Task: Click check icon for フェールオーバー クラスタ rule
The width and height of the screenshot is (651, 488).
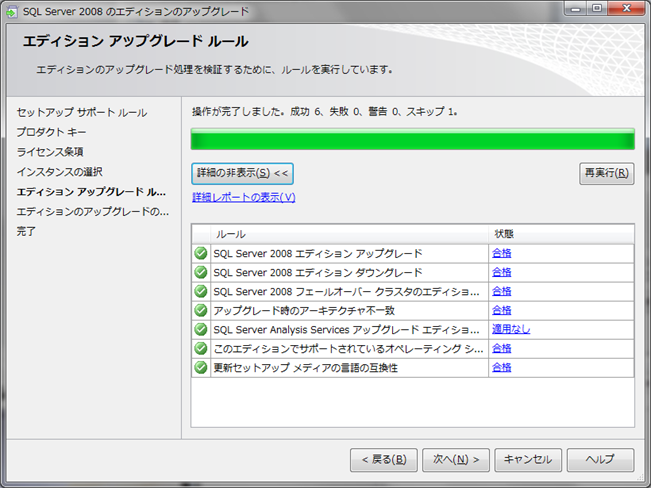Action: pos(201,291)
